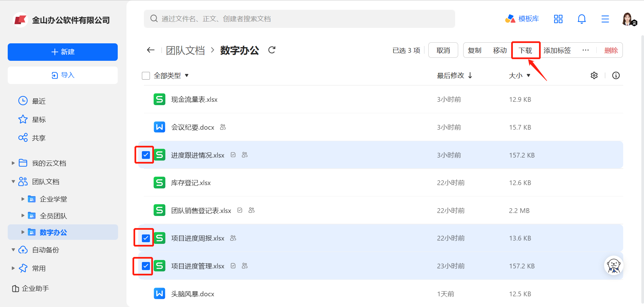
Task: Open list settings gear icon
Action: pyautogui.click(x=594, y=76)
